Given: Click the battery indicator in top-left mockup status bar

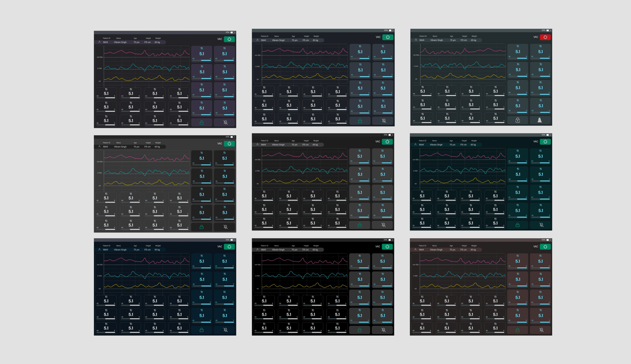Looking at the screenshot, I should (x=233, y=32).
